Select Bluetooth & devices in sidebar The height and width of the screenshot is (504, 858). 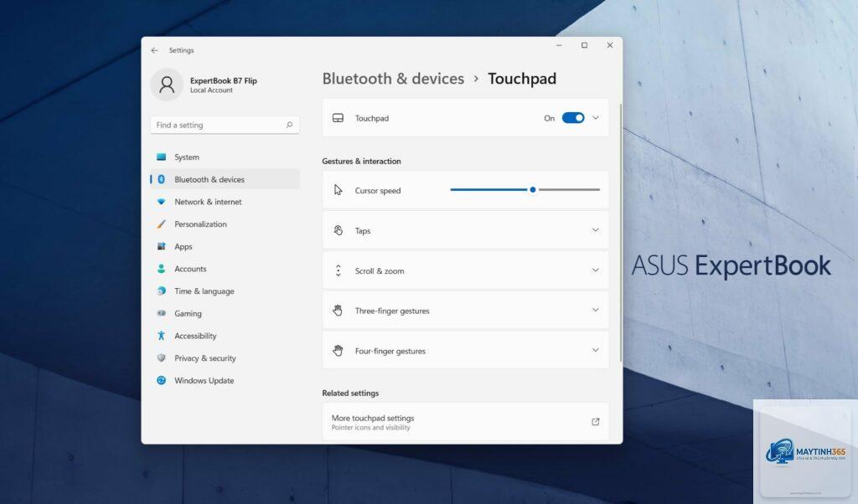(225, 179)
